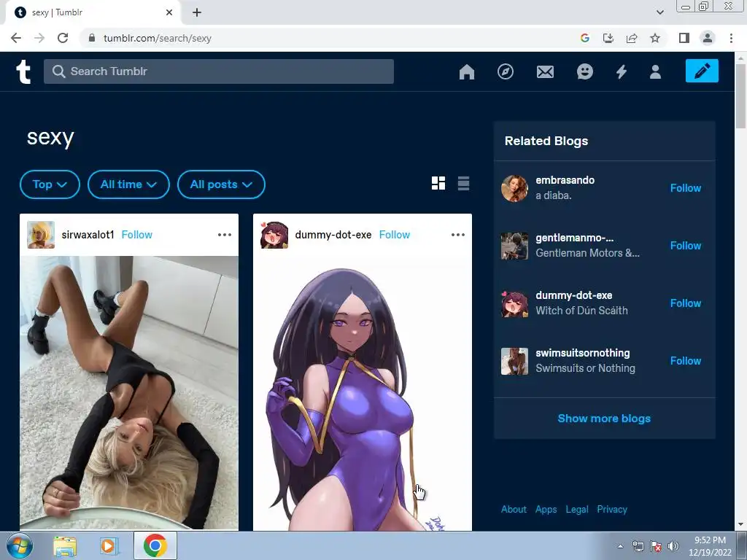Open File Explorer from taskbar

[x=65, y=546]
